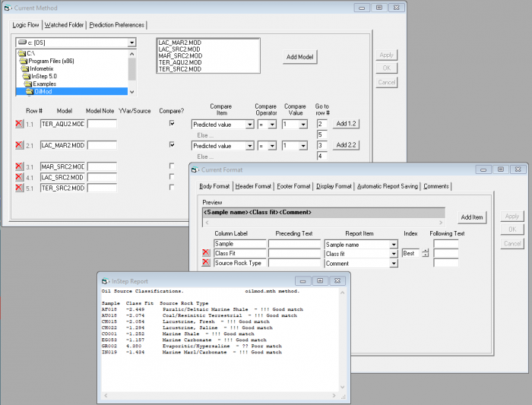Viewport: 532px width, 405px height.
Task: Select MAR_SRC2.MOD in the model file list
Action: point(181,55)
